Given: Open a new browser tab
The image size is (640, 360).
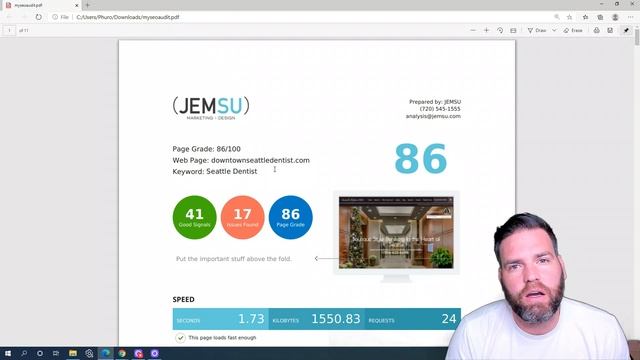Looking at the screenshot, I should pyautogui.click(x=87, y=5).
